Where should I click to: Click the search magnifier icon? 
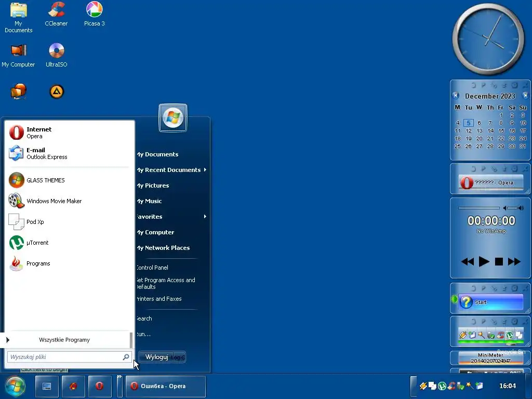tap(126, 357)
